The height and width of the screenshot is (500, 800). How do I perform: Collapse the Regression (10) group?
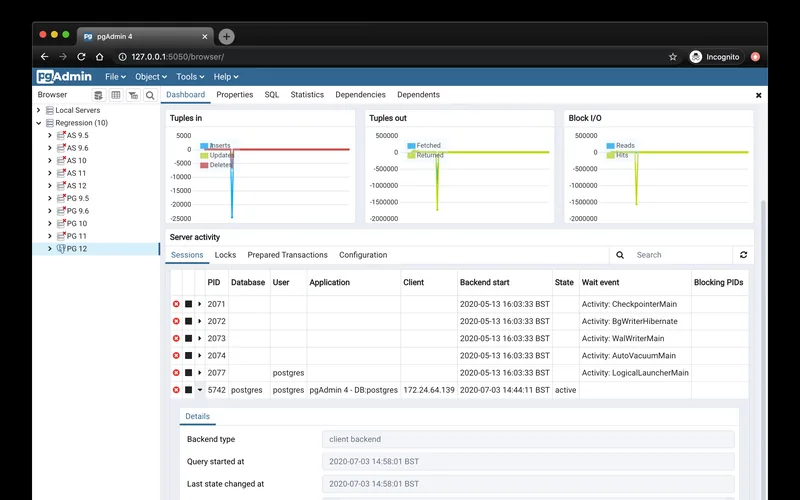coord(38,123)
